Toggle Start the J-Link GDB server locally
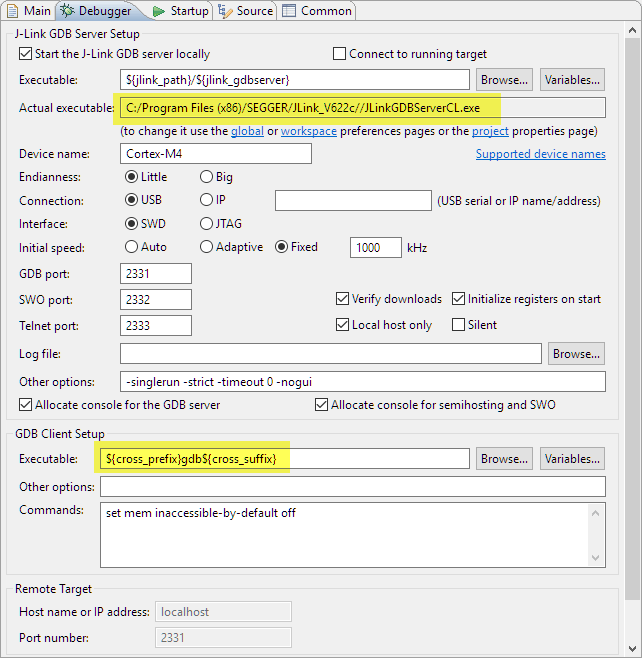The width and height of the screenshot is (642, 658). pyautogui.click(x=25, y=54)
